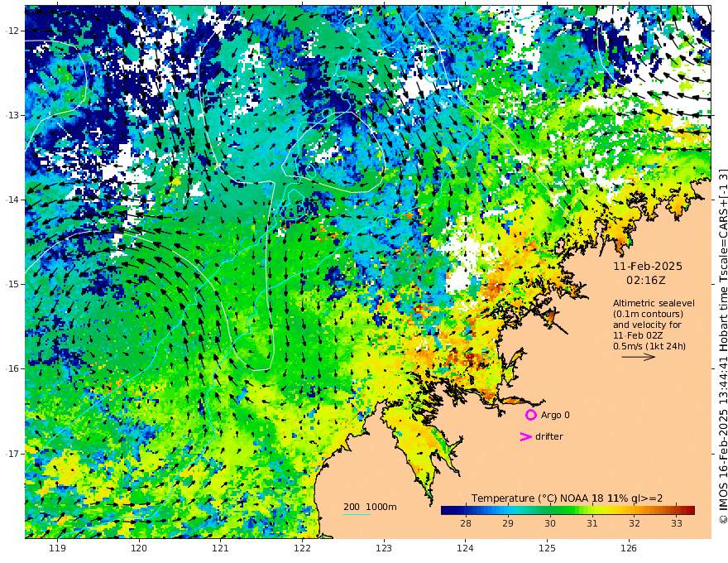The width and height of the screenshot is (728, 563).
Task: Click the longitude label '123'
Action: tap(384, 549)
